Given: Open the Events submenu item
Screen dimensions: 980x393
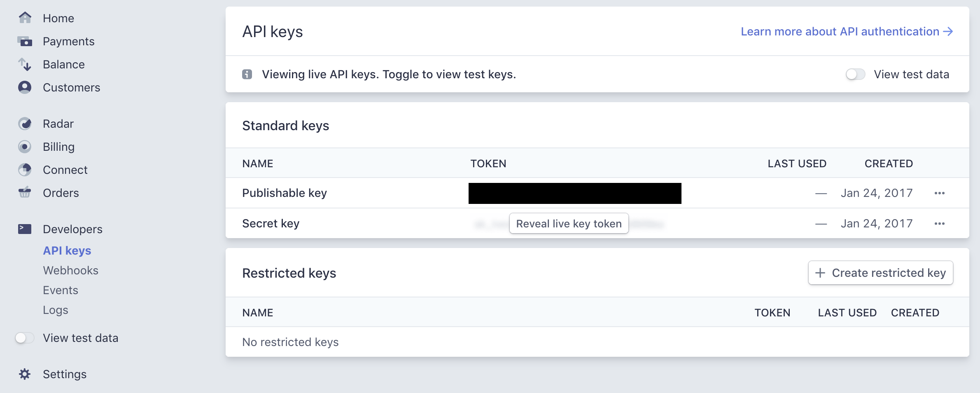Looking at the screenshot, I should pos(61,290).
